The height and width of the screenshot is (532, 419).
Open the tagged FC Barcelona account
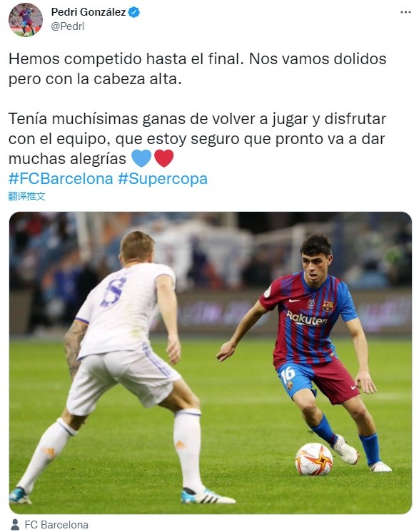(56, 525)
